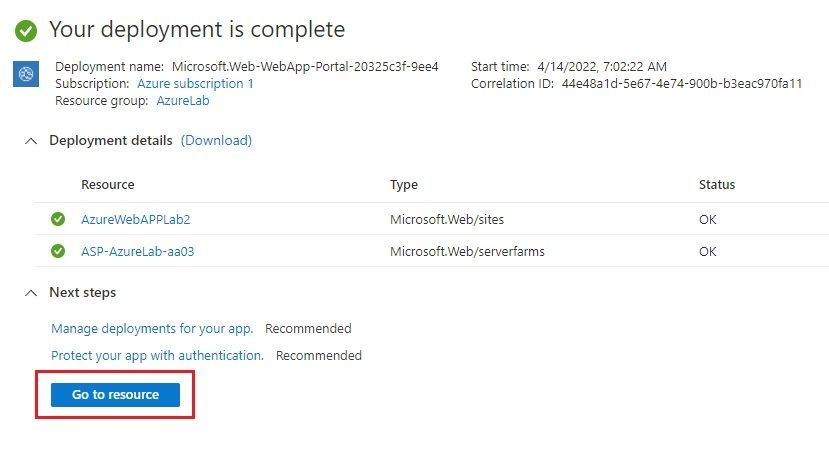Screen dimensions: 829x452
Task: Click the green status check beside ASP-AzureLab-aa03
Action: [58, 251]
